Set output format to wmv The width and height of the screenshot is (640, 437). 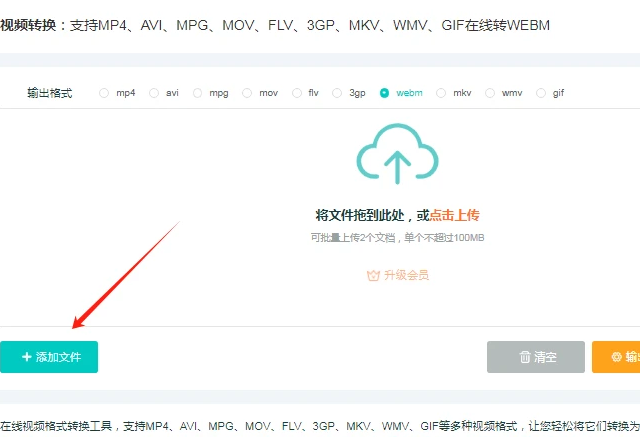click(490, 93)
